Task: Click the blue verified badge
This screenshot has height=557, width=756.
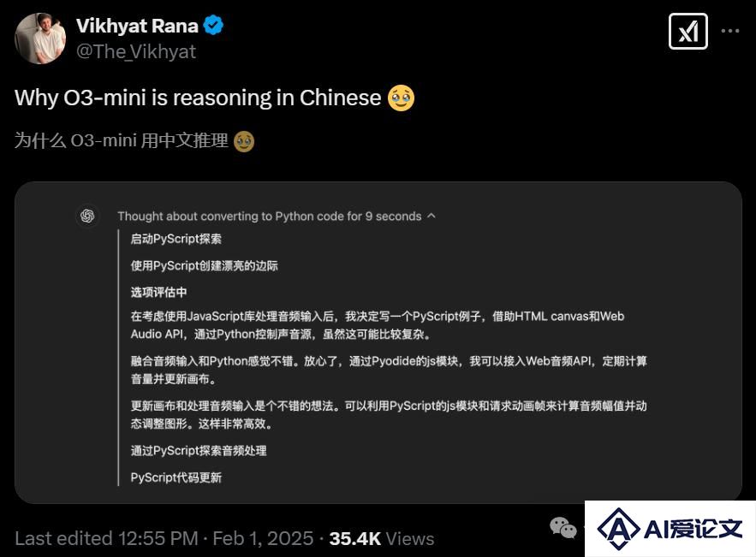Action: coord(213,25)
